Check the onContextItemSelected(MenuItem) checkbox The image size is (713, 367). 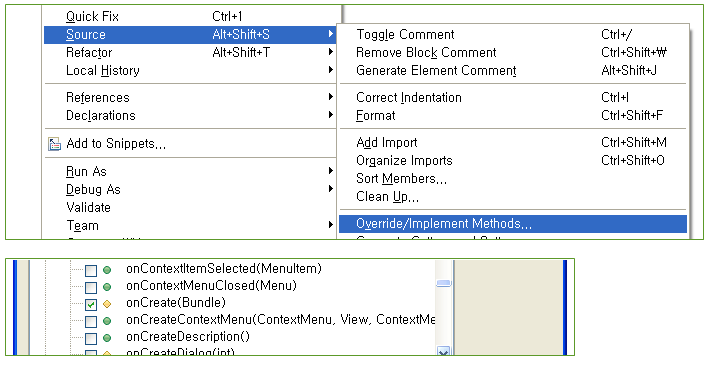pyautogui.click(x=91, y=271)
